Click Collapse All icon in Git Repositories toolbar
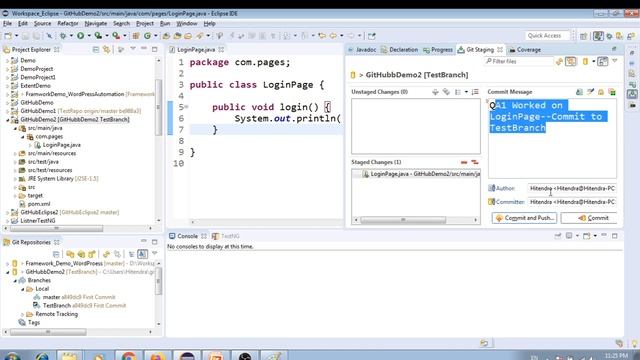 pyautogui.click(x=56, y=254)
